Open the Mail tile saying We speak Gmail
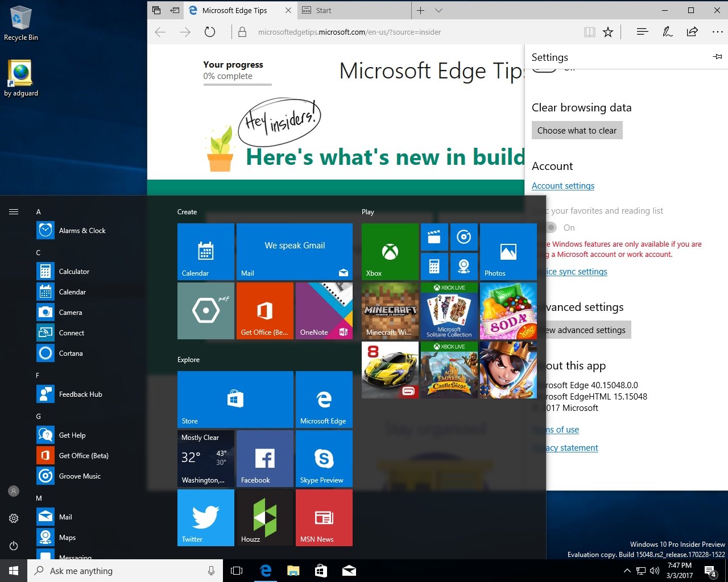Viewport: 728px width, 582px height. click(295, 252)
